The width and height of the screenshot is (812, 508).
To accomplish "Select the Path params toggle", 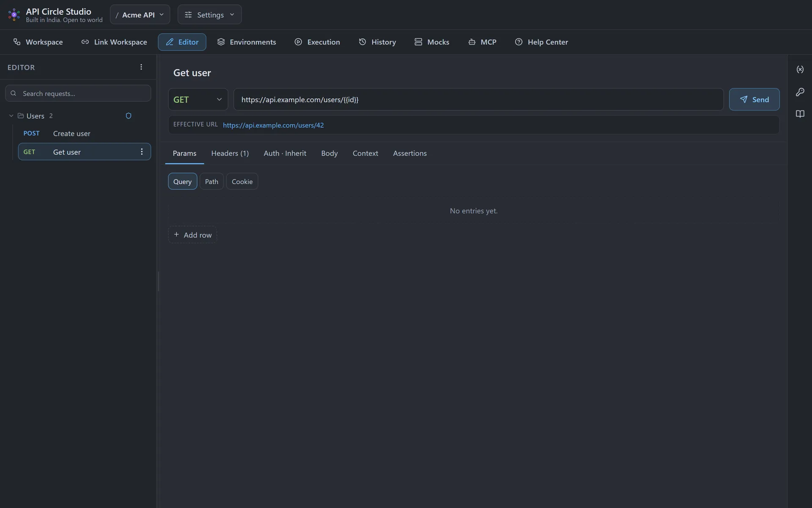I will pos(211,181).
